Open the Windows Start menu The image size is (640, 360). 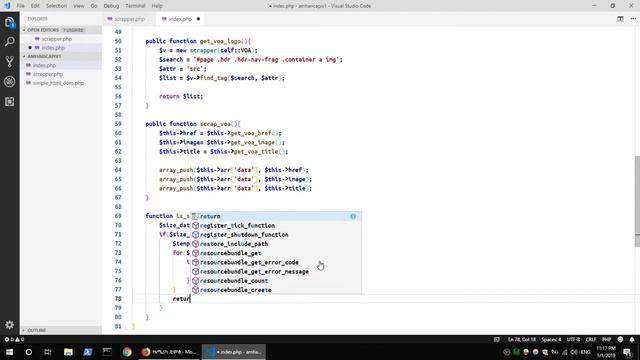tap(9, 352)
